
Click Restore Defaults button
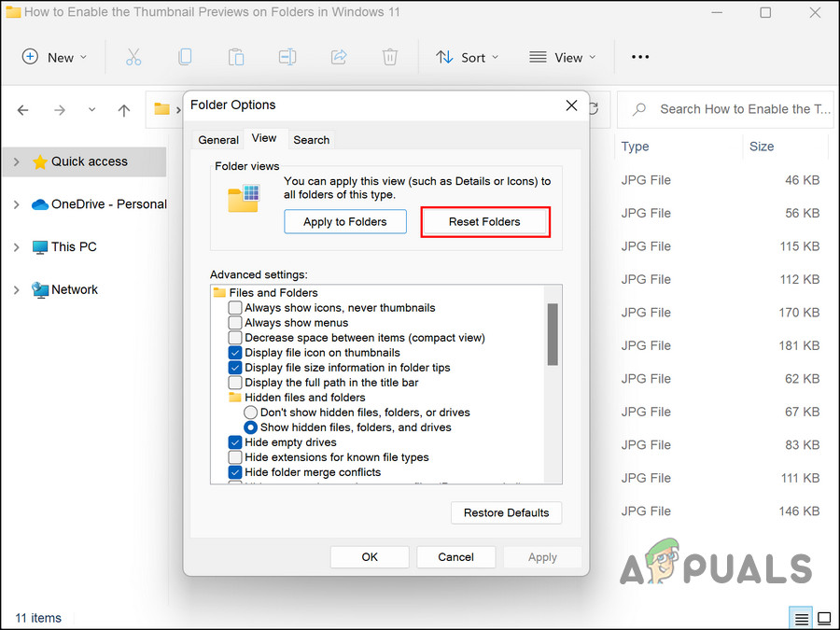[x=506, y=512]
